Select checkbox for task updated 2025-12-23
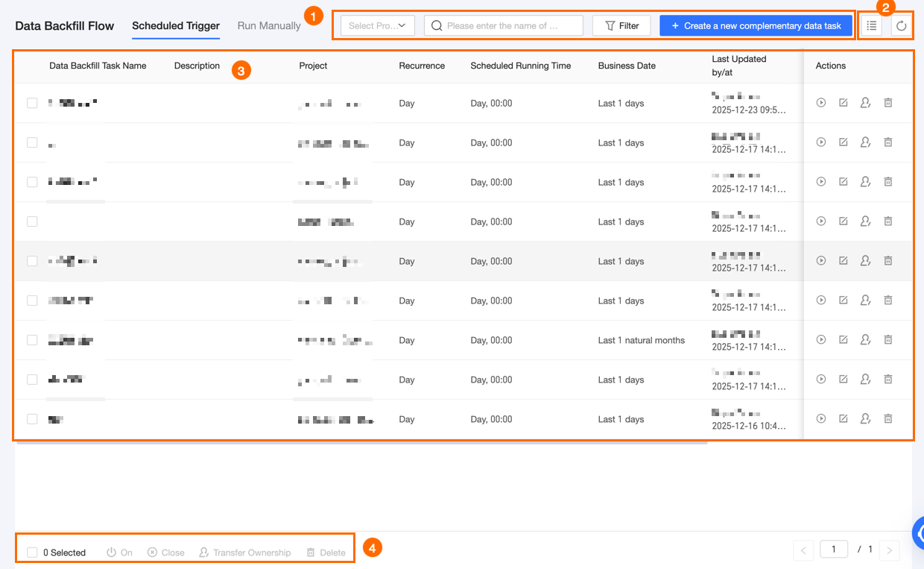Viewport: 924px width, 569px height. 32,103
